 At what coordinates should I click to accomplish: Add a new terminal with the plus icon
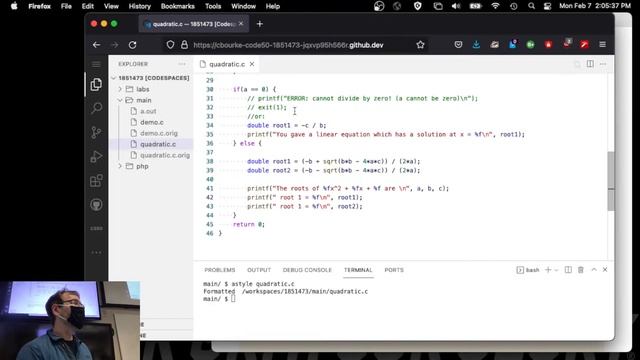[548, 270]
